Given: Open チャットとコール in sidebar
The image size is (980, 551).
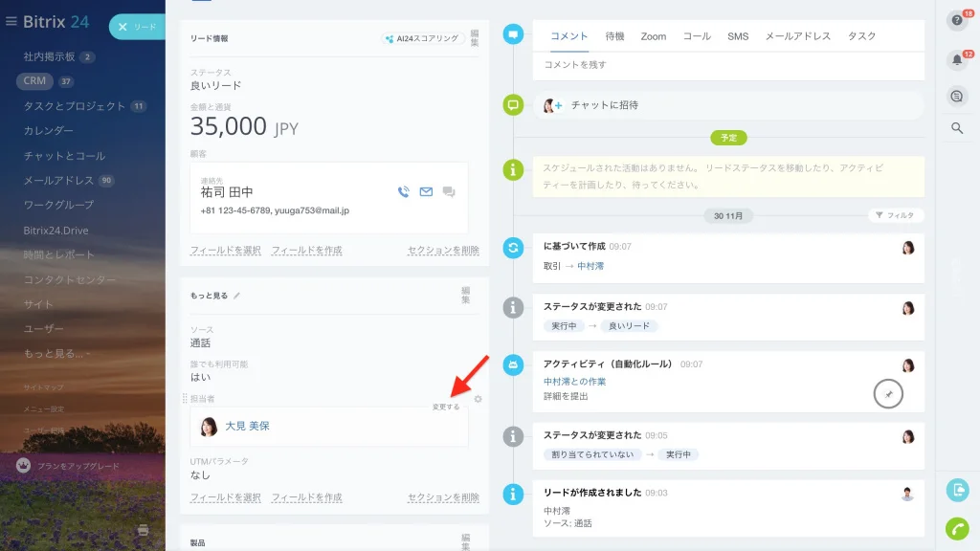Looking at the screenshot, I should click(x=64, y=156).
